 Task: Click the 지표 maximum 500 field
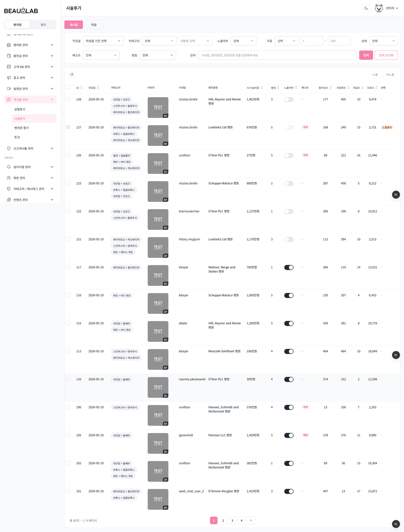click(339, 41)
